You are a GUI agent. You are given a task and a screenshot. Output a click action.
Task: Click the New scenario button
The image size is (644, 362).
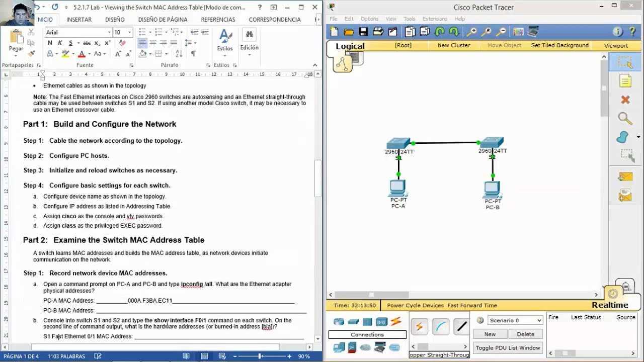490,334
